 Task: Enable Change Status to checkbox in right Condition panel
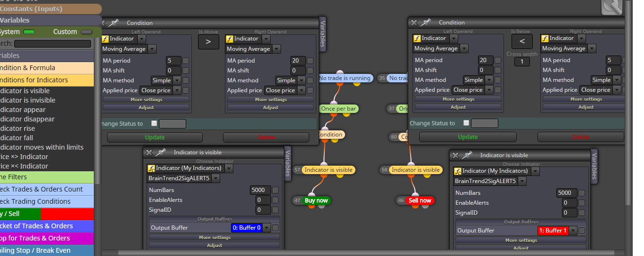click(466, 123)
